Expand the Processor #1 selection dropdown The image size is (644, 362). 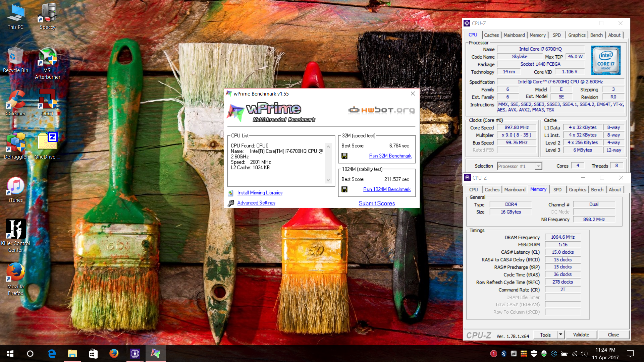(x=539, y=166)
